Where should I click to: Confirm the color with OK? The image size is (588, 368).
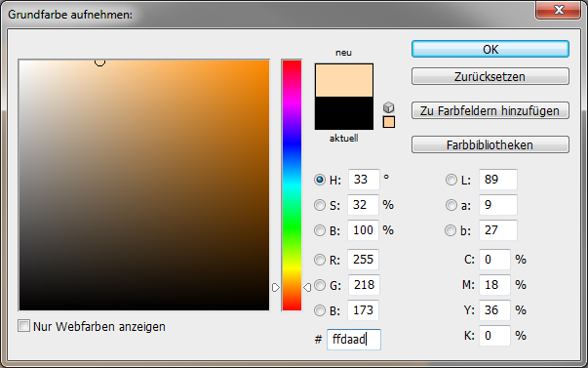click(490, 49)
